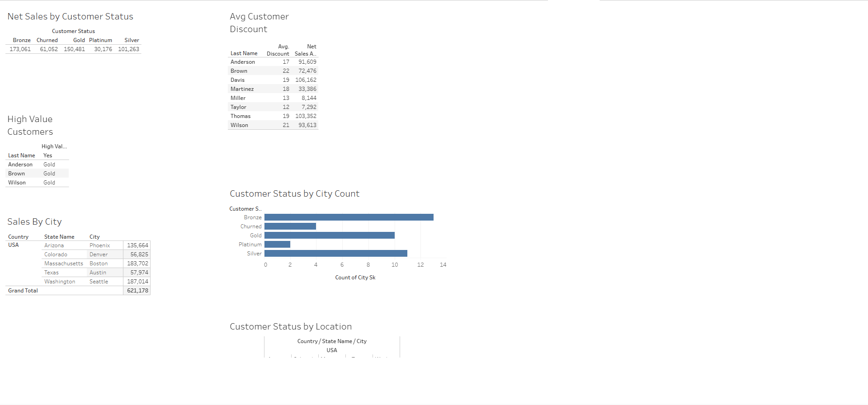Viewport: 868px width, 405px height.
Task: Click the Platinum column header in Net Sales table
Action: point(100,40)
